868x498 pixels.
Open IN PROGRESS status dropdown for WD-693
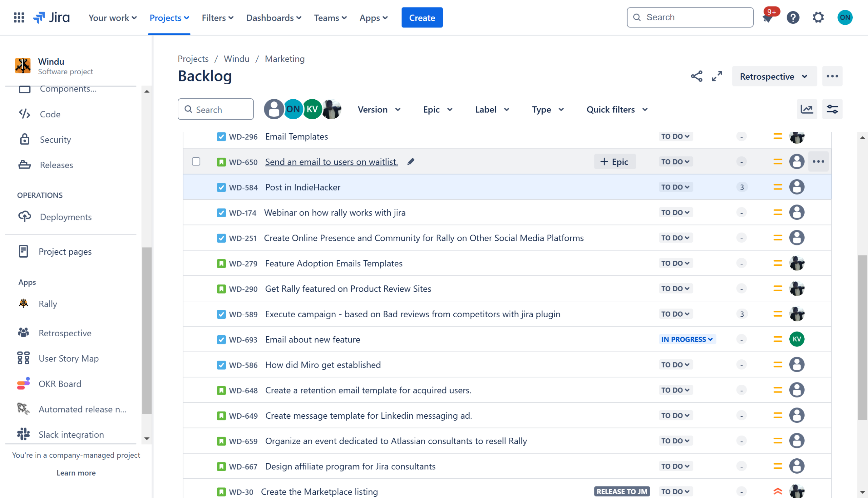tap(687, 339)
